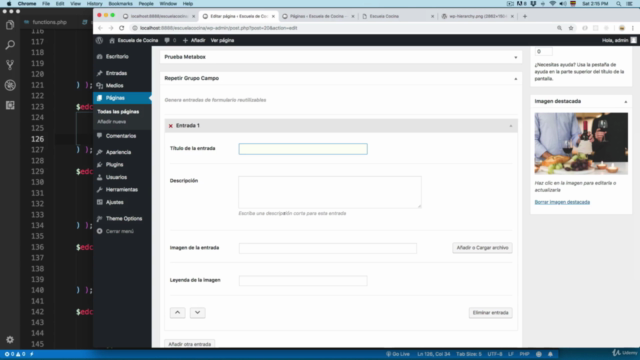Screen dimensions: 640x360
Task: Open Comentarios in WordPress sidebar
Action: point(122,136)
